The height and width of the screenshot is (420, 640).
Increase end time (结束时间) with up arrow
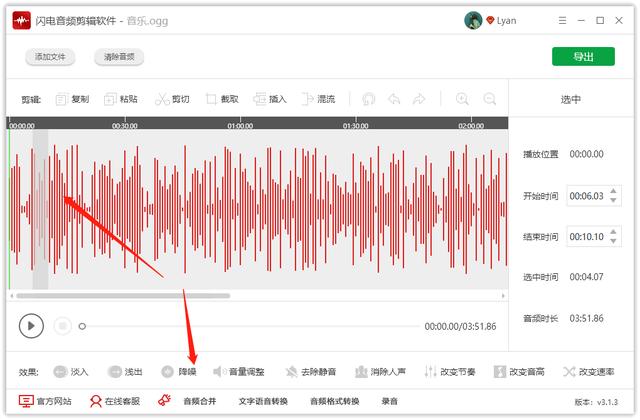click(613, 232)
